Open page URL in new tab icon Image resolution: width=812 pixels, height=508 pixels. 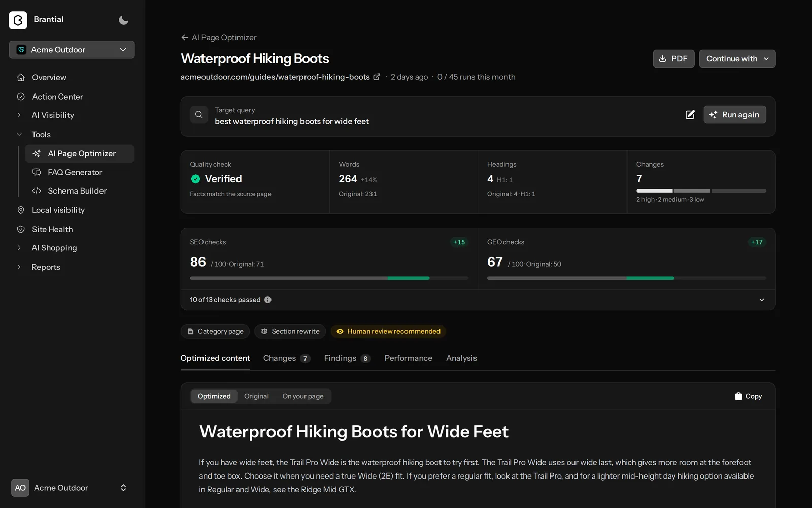(x=377, y=77)
